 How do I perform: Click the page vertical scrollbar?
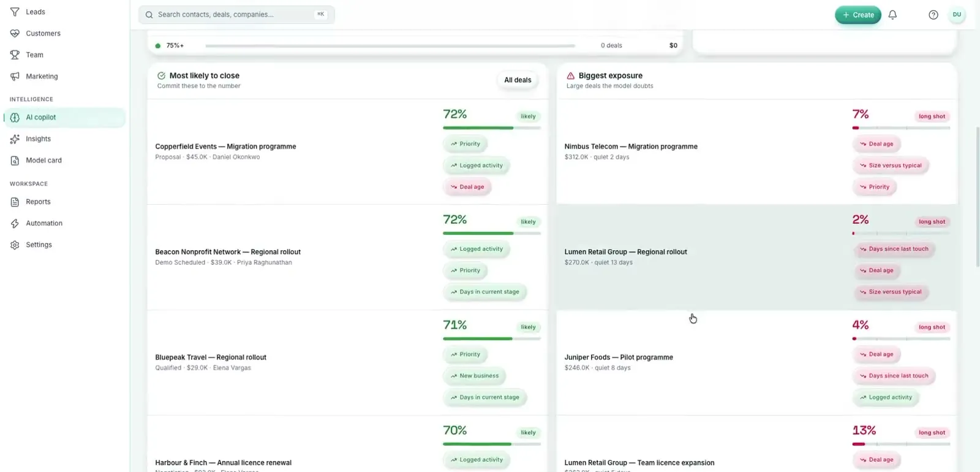click(977, 196)
